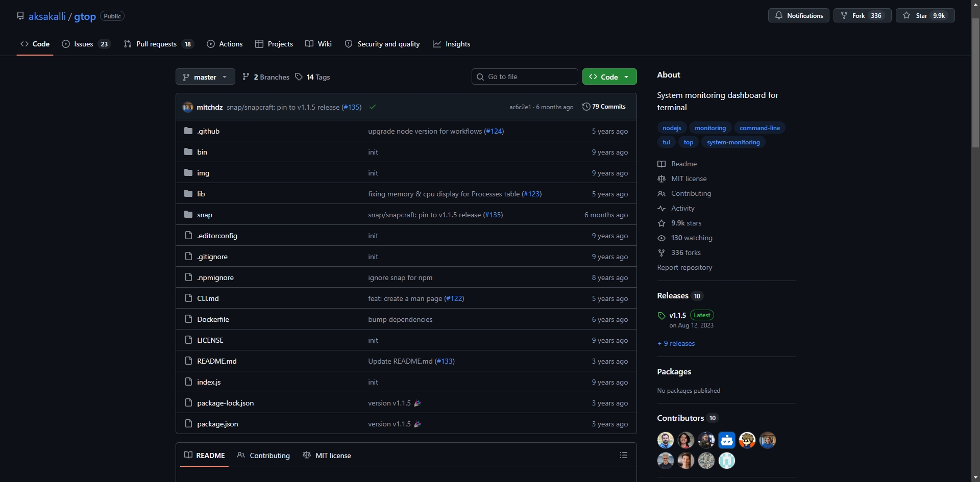
Task: Open the + 9 releases link
Action: 676,344
